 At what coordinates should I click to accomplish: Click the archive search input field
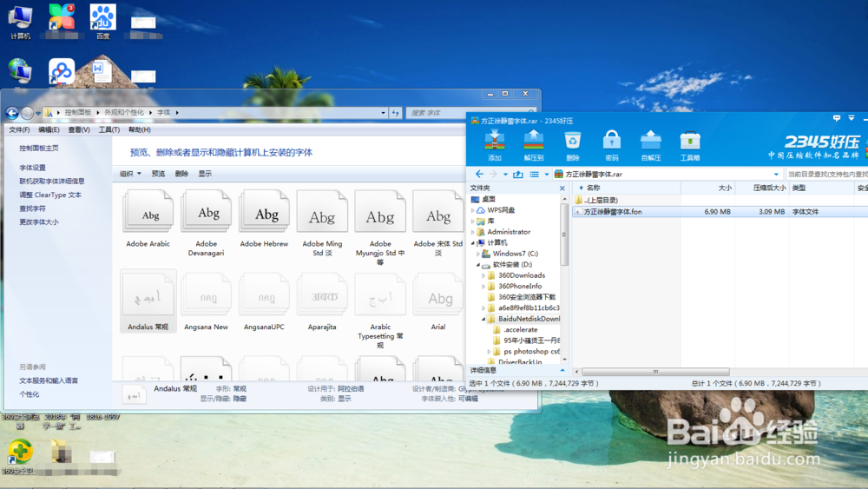[827, 174]
